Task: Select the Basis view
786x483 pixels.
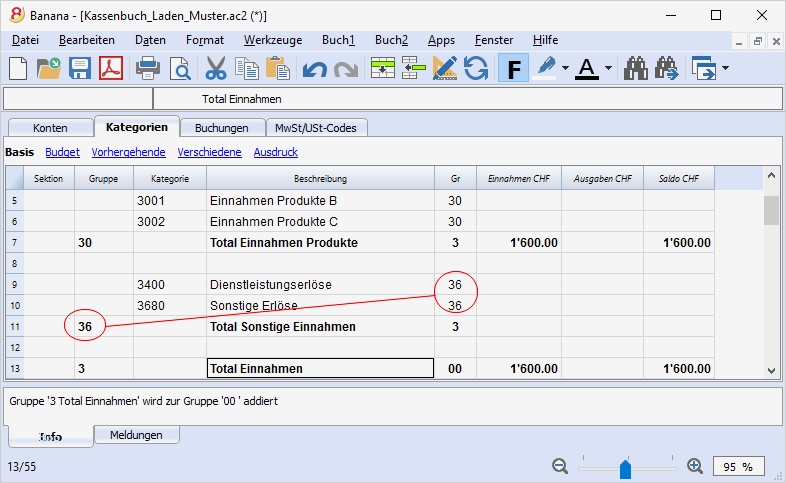Action: 20,152
